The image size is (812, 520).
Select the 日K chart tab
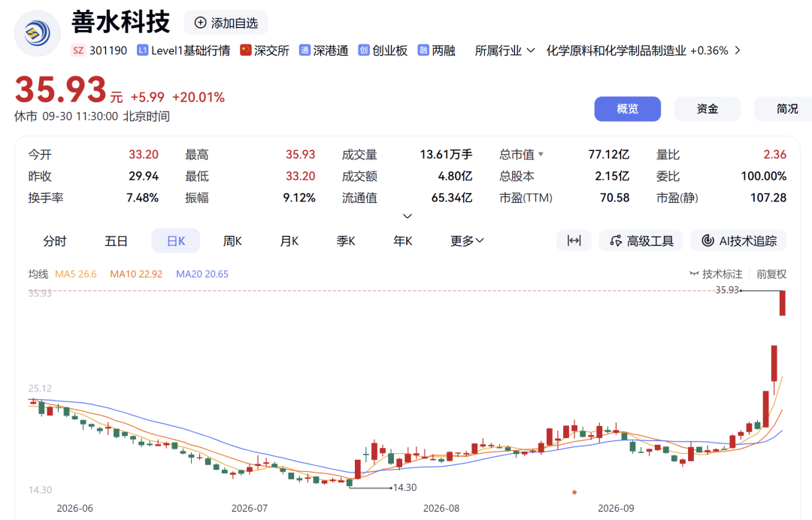[x=175, y=240]
